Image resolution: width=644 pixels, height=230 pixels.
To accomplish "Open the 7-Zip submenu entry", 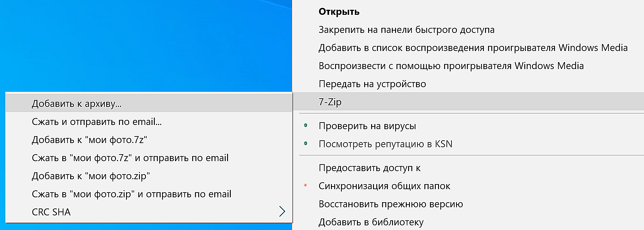I will (468, 102).
